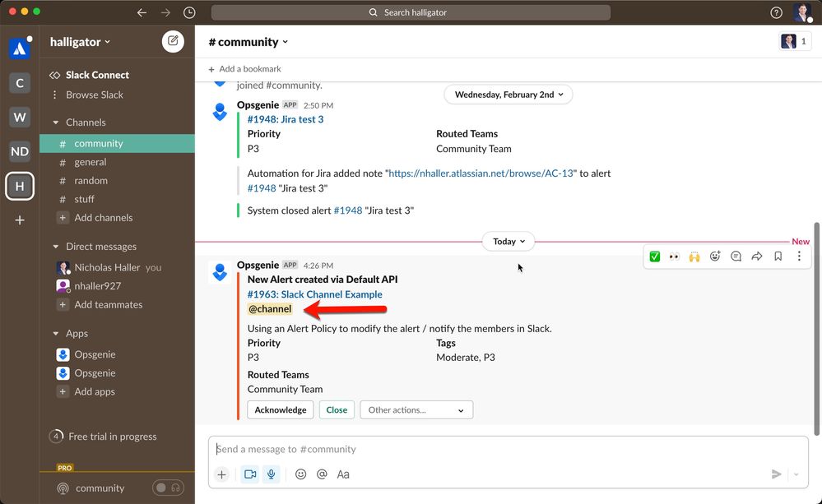This screenshot has height=504, width=822.
Task: Collapse the Apps section
Action: click(x=56, y=334)
